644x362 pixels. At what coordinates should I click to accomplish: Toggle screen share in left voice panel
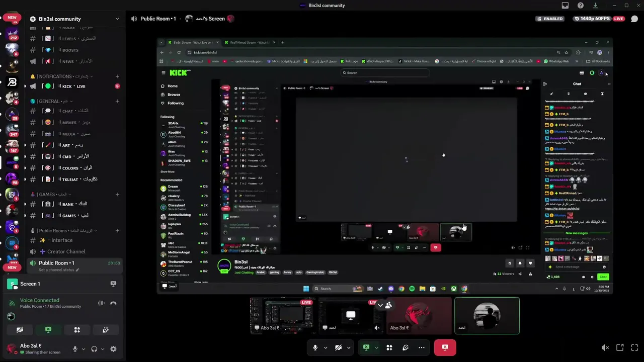48,330
